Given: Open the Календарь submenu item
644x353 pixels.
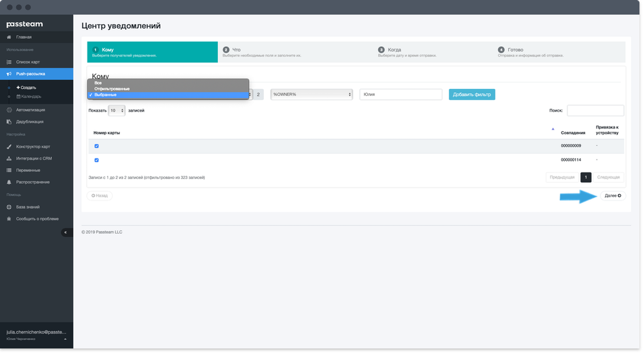Looking at the screenshot, I should click(29, 97).
